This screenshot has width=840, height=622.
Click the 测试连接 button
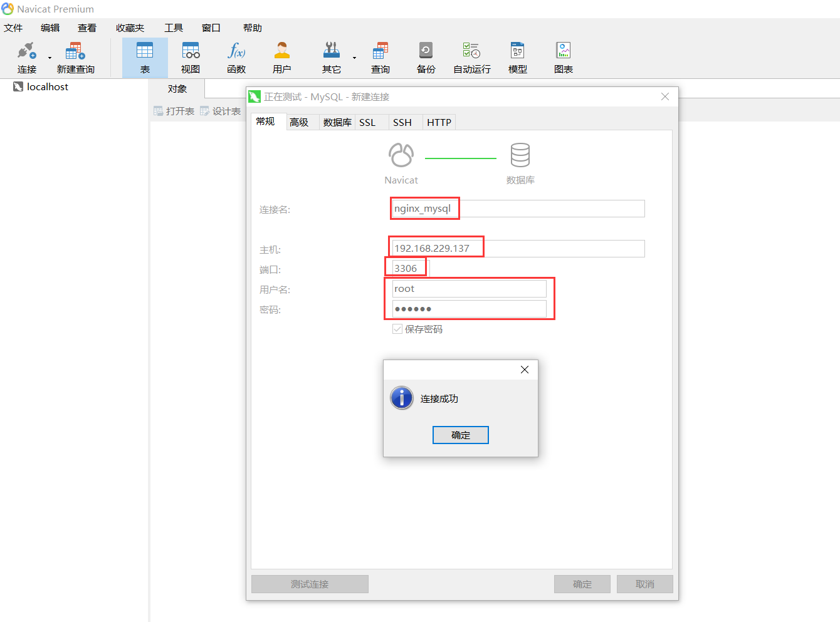click(310, 584)
